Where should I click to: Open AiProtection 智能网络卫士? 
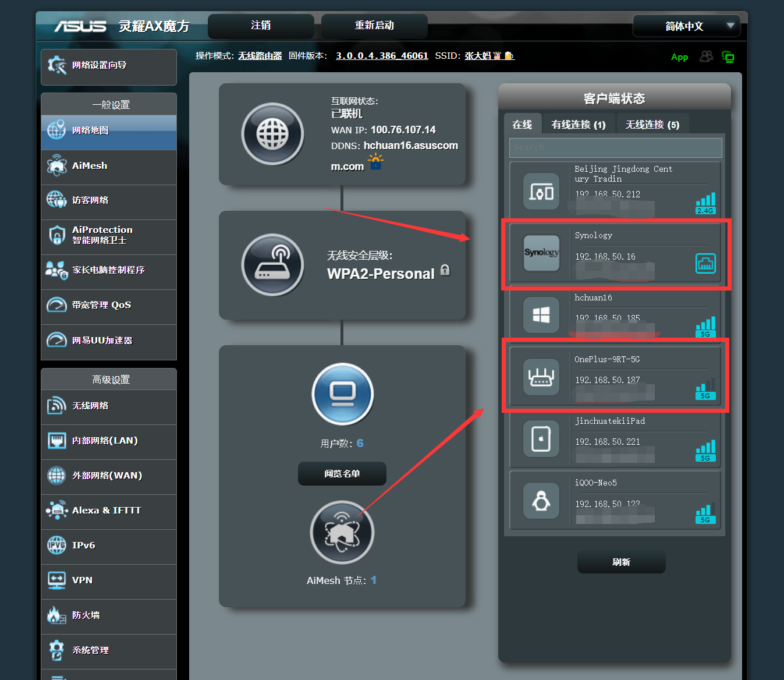tap(109, 237)
